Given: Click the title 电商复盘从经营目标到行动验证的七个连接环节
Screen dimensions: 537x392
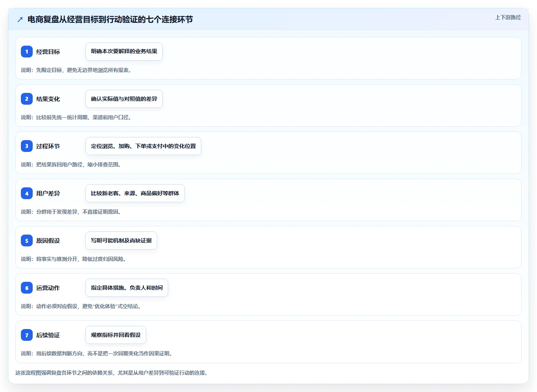Looking at the screenshot, I should coord(110,19).
